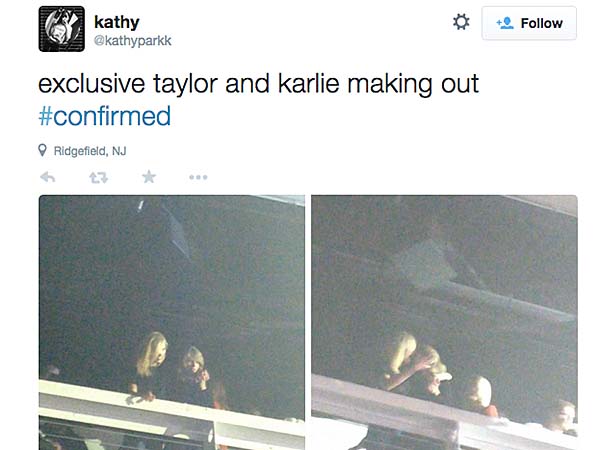Click the add-person icon in Follow button
The height and width of the screenshot is (450, 600).
click(x=505, y=23)
